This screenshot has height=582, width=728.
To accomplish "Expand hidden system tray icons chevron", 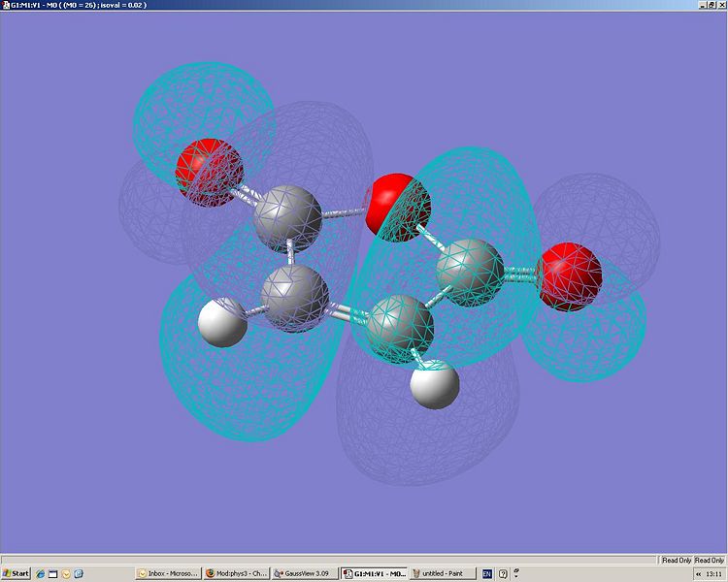I will [x=698, y=574].
